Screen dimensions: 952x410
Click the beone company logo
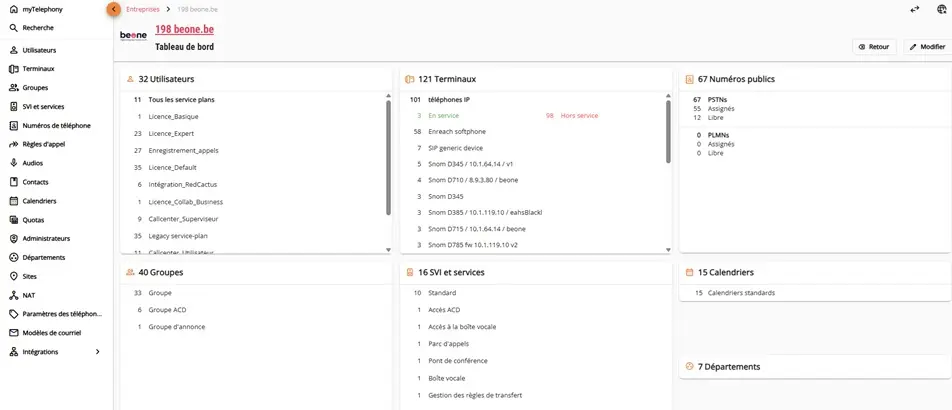133,36
